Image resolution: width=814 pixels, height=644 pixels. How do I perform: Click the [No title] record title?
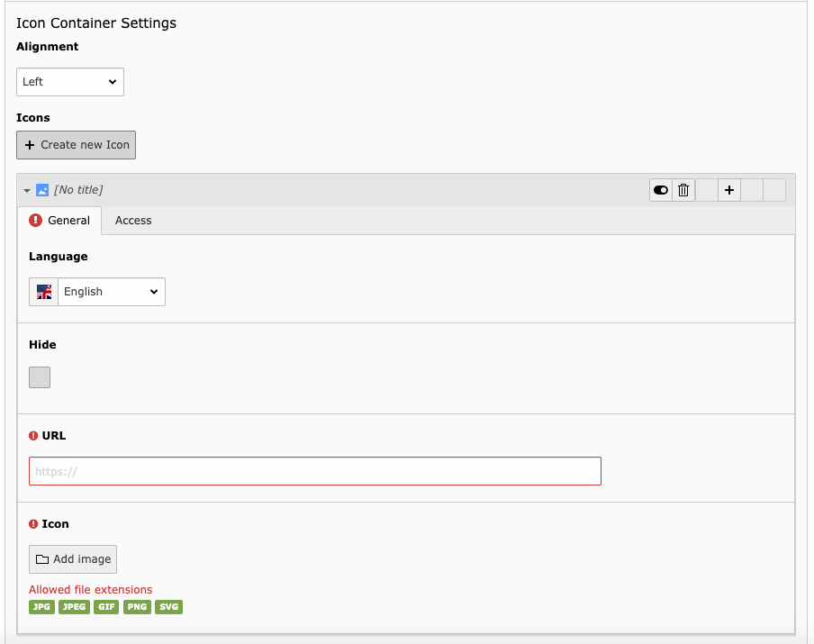tap(78, 190)
